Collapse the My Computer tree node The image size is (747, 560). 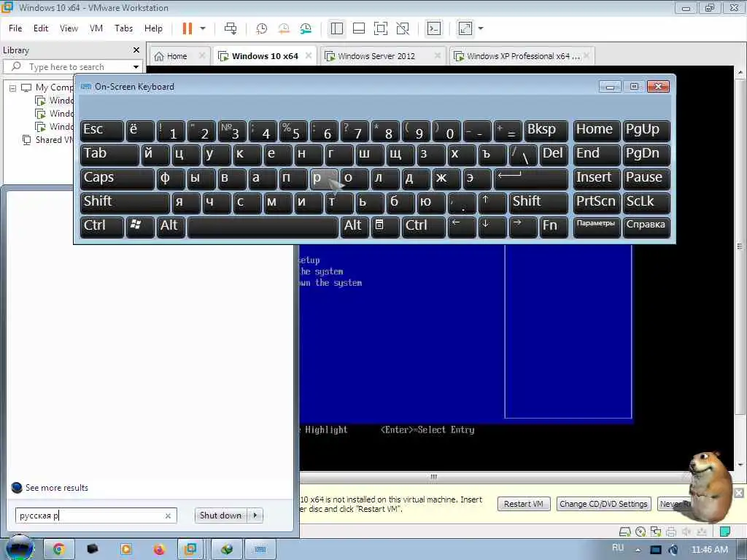pos(13,88)
